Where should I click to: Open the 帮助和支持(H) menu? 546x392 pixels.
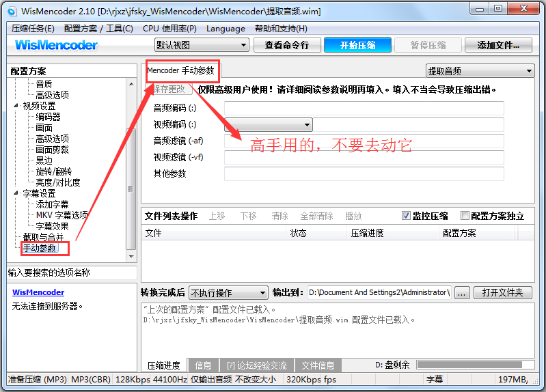[x=281, y=29]
